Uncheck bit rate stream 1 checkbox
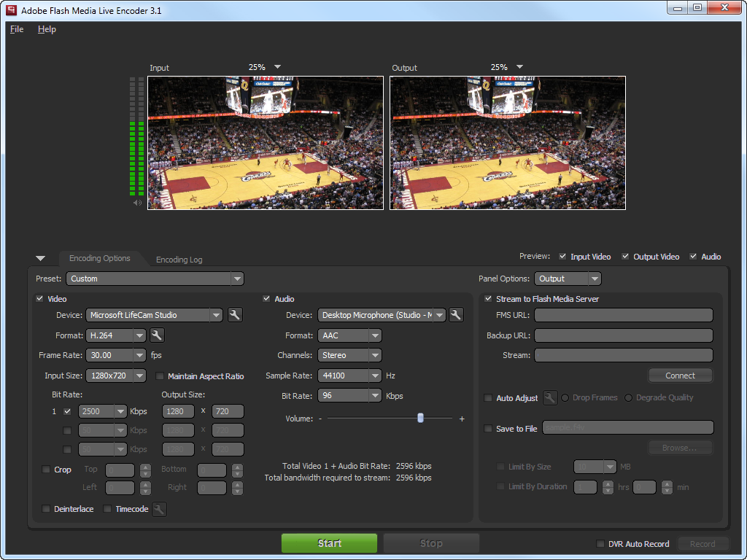This screenshot has height=560, width=747. pos(67,411)
